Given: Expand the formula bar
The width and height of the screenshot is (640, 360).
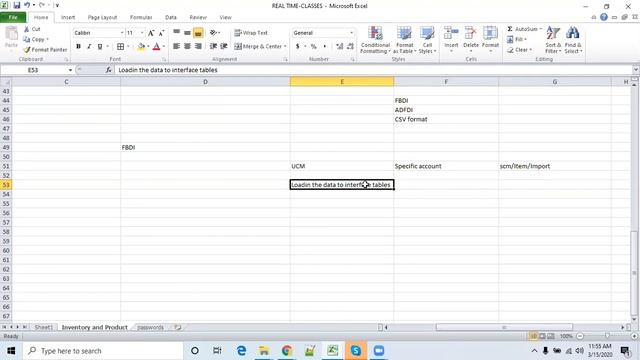Looking at the screenshot, I should coord(636,70).
